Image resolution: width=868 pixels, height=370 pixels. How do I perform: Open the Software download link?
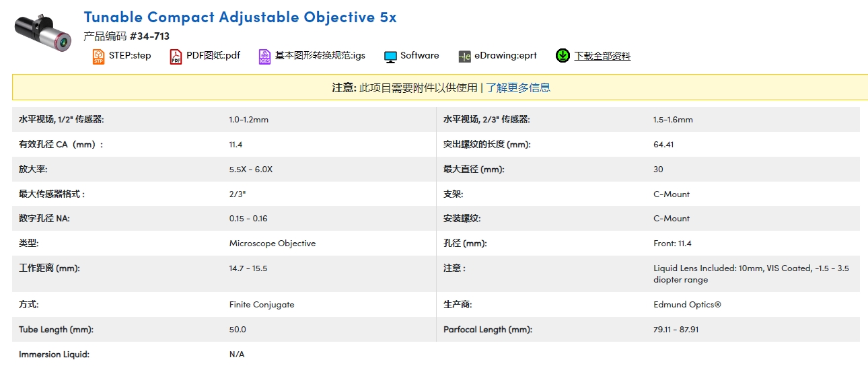(419, 56)
